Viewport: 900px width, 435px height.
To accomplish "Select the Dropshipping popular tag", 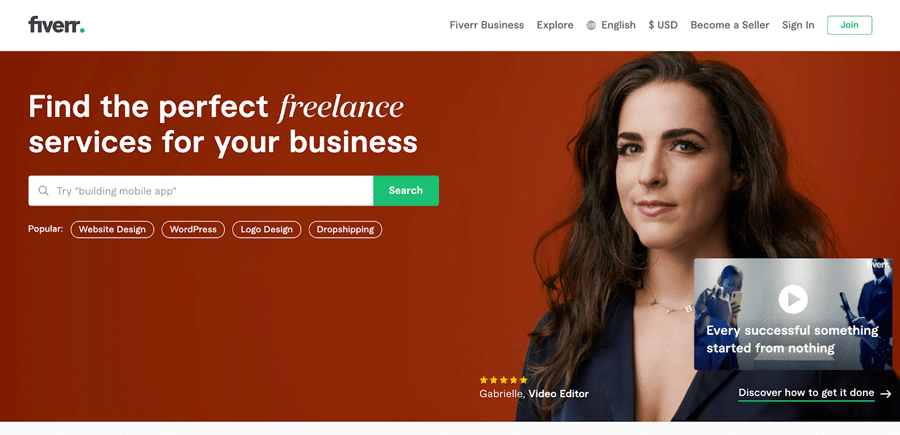I will pyautogui.click(x=346, y=230).
